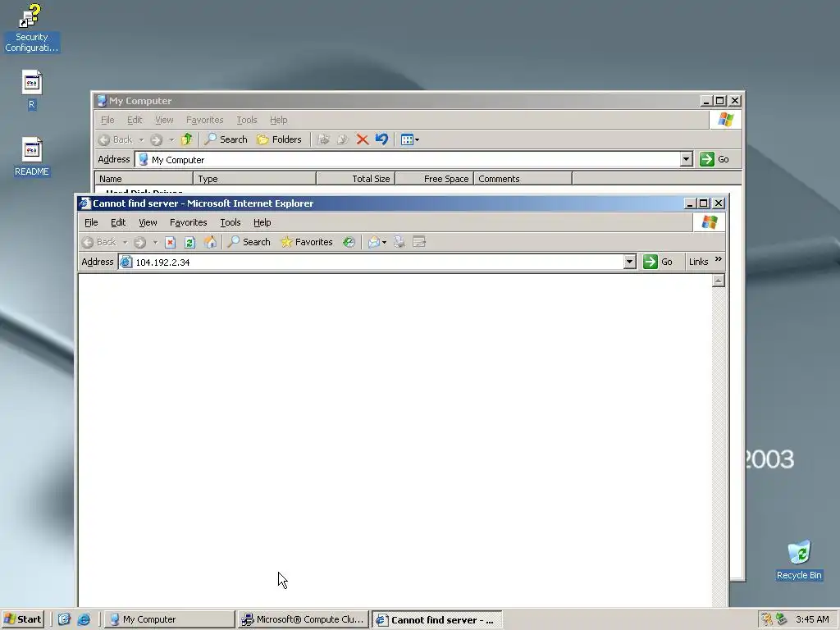
Task: Open View menu in My Computer window
Action: pyautogui.click(x=164, y=120)
